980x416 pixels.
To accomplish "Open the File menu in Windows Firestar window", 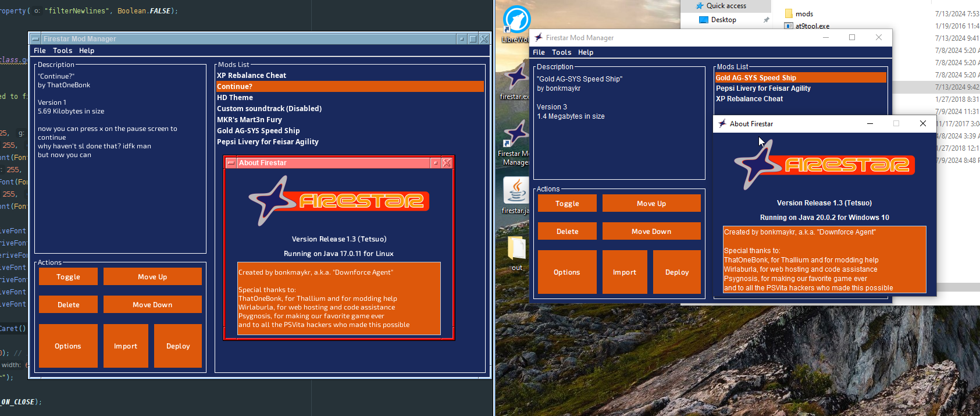I will point(539,52).
